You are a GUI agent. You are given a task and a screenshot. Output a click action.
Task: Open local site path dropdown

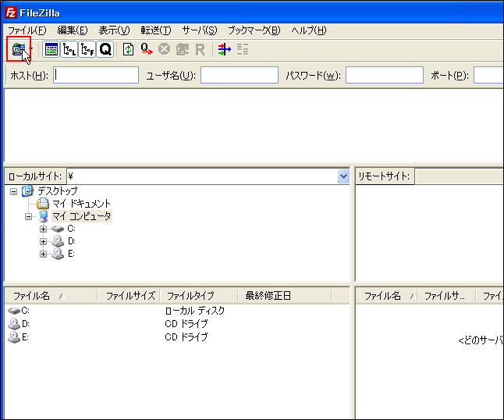point(343,176)
